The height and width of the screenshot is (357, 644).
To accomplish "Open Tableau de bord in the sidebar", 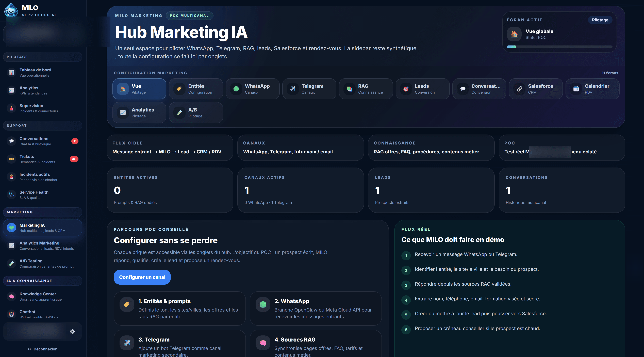I will coord(42,73).
